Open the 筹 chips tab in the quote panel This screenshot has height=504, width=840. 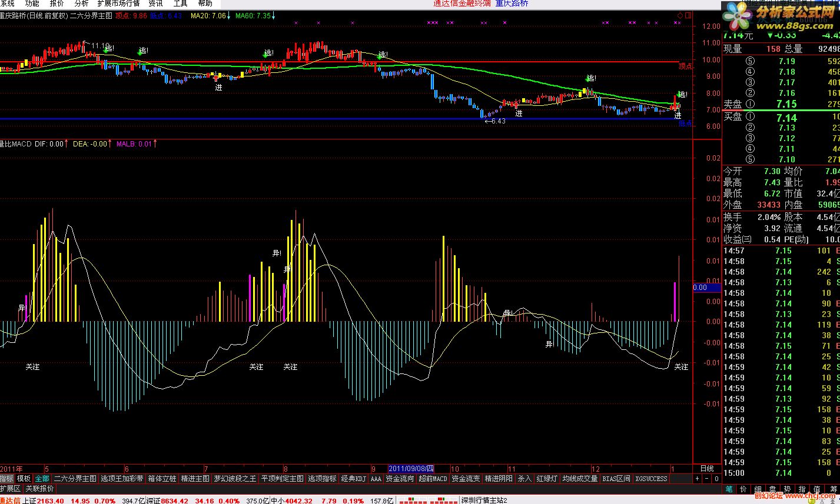pyautogui.click(x=832, y=489)
